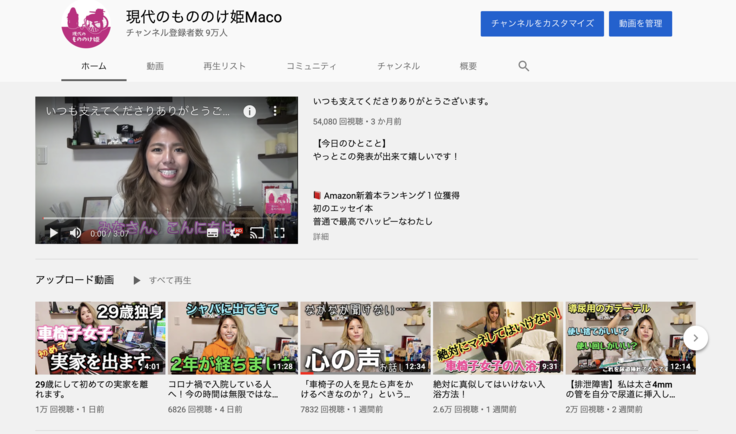Image resolution: width=736 pixels, height=434 pixels.
Task: Click the channel avatar logo
Action: point(86,27)
